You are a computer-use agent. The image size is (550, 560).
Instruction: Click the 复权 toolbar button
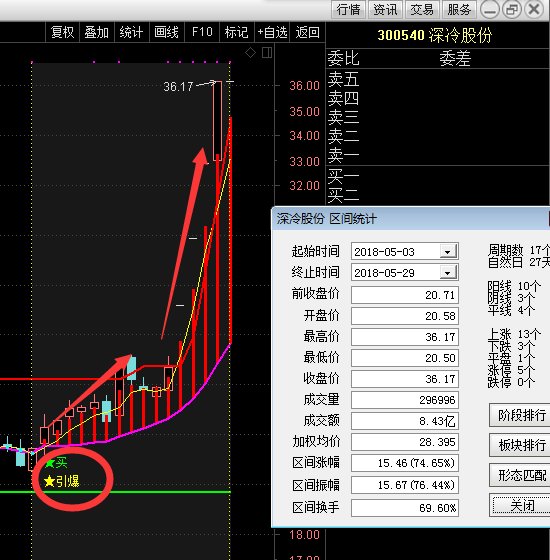click(62, 32)
